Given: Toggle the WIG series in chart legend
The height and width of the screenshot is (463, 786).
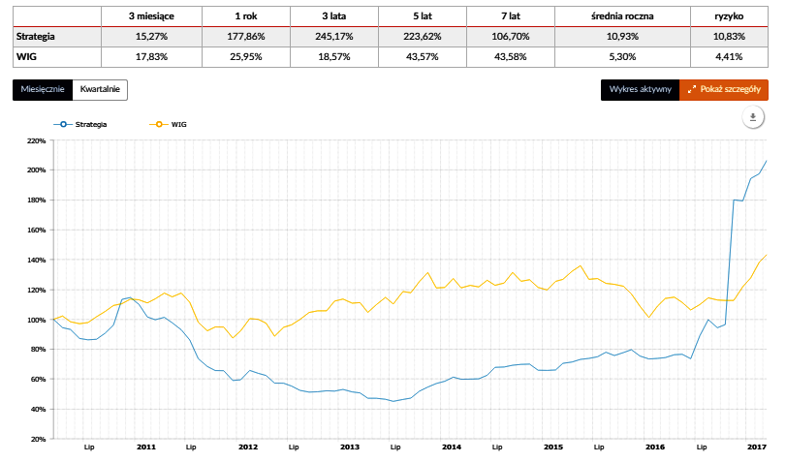Looking at the screenshot, I should pyautogui.click(x=170, y=124).
